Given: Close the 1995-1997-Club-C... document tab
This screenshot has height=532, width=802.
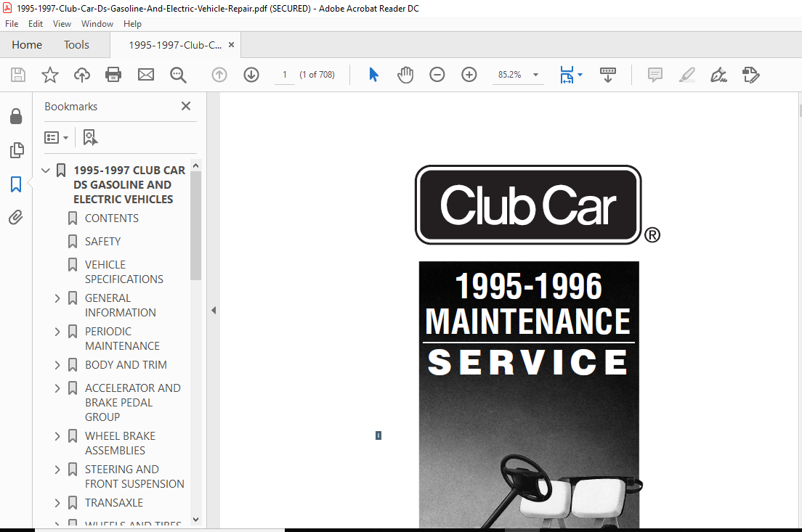Looking at the screenshot, I should point(231,45).
